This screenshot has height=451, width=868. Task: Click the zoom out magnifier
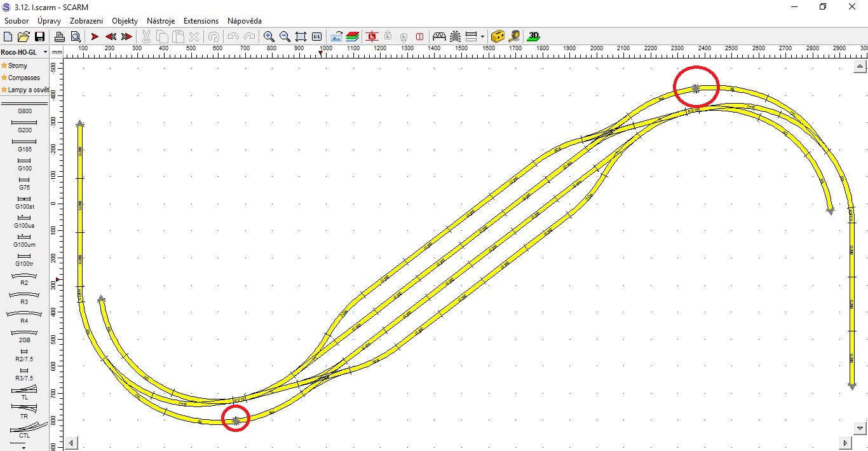pos(285,37)
